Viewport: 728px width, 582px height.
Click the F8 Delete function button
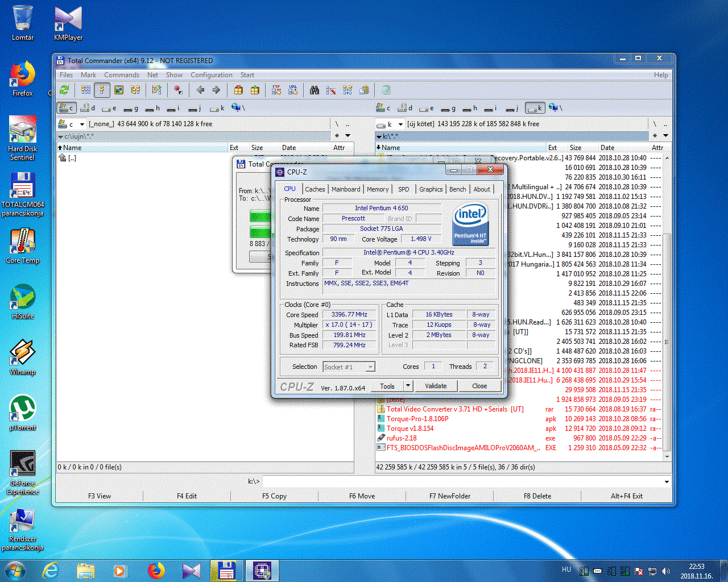tap(537, 496)
